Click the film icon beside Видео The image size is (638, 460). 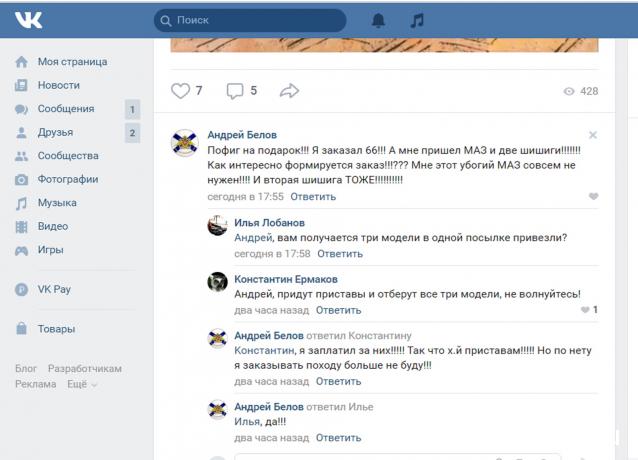coord(21,227)
